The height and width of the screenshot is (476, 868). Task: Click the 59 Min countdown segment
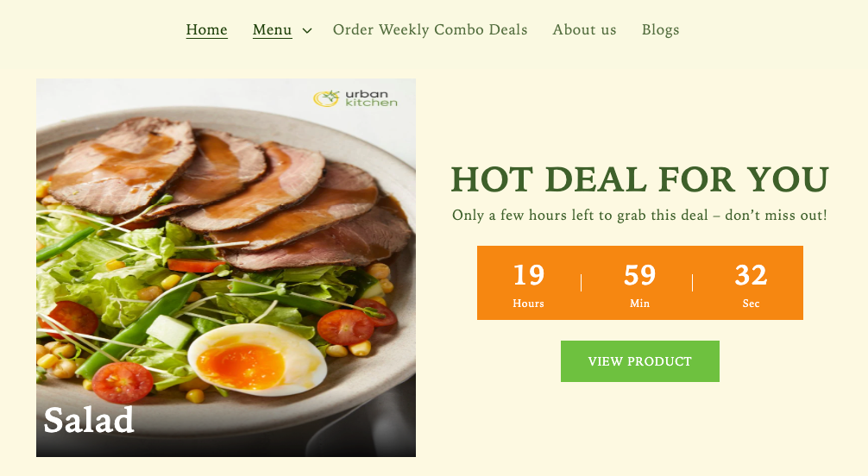coord(640,285)
